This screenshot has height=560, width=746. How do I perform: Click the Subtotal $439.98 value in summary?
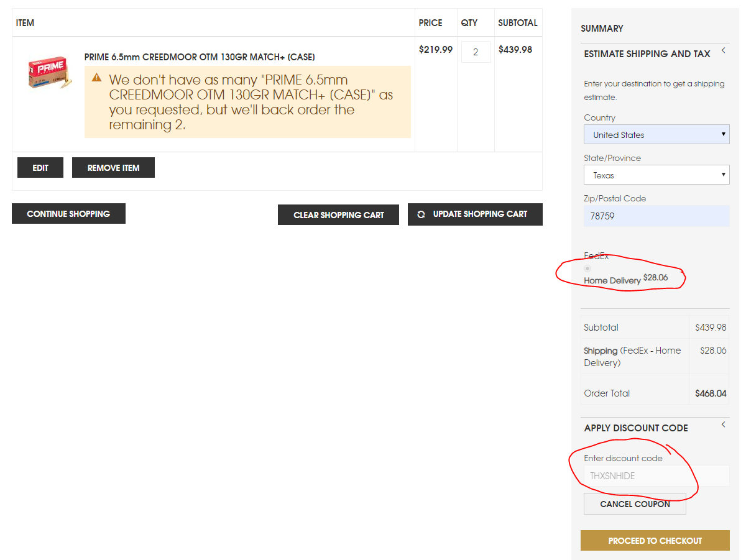click(711, 328)
